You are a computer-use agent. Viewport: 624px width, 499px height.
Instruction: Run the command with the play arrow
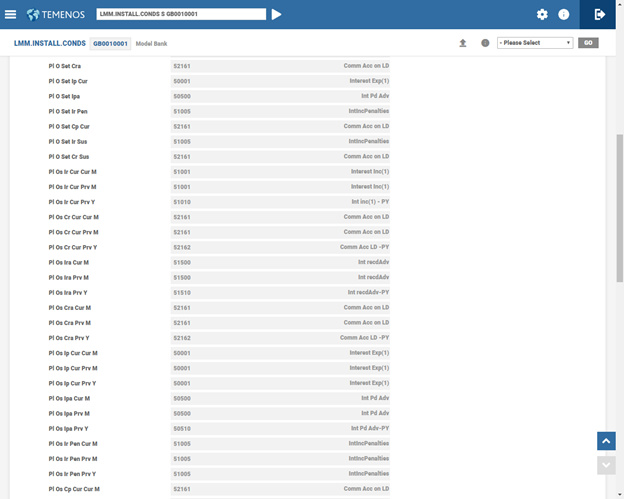[x=277, y=14]
